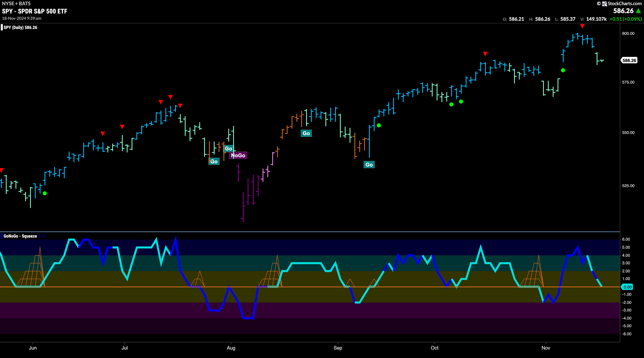Click the StockCharts.com logo text
Screen dimensions: 644x358
[x=624, y=3]
